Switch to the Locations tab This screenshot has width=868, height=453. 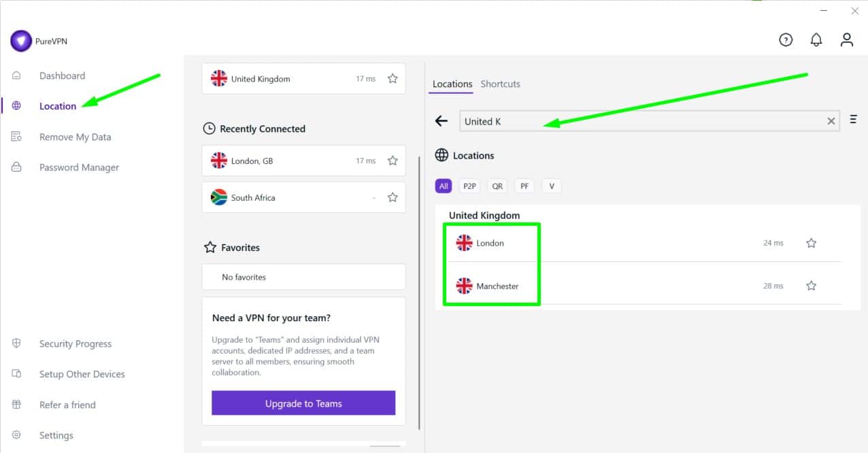coord(452,84)
